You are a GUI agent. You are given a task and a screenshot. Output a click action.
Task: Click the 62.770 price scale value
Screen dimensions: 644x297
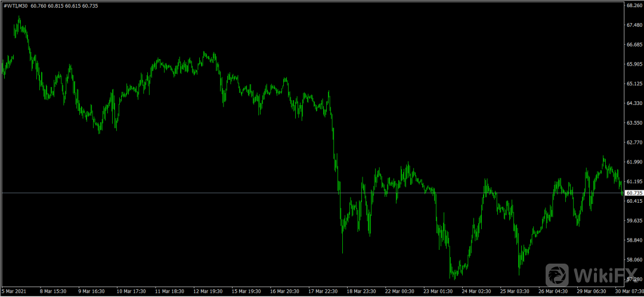[633, 143]
